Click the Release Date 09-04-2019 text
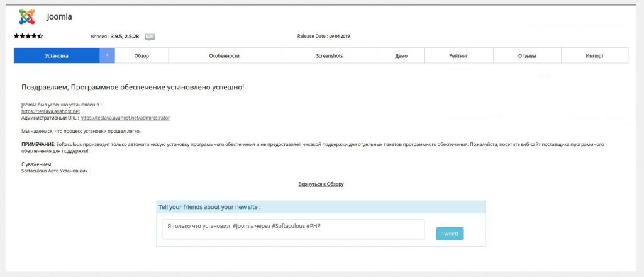The width and height of the screenshot is (644, 277). (324, 36)
